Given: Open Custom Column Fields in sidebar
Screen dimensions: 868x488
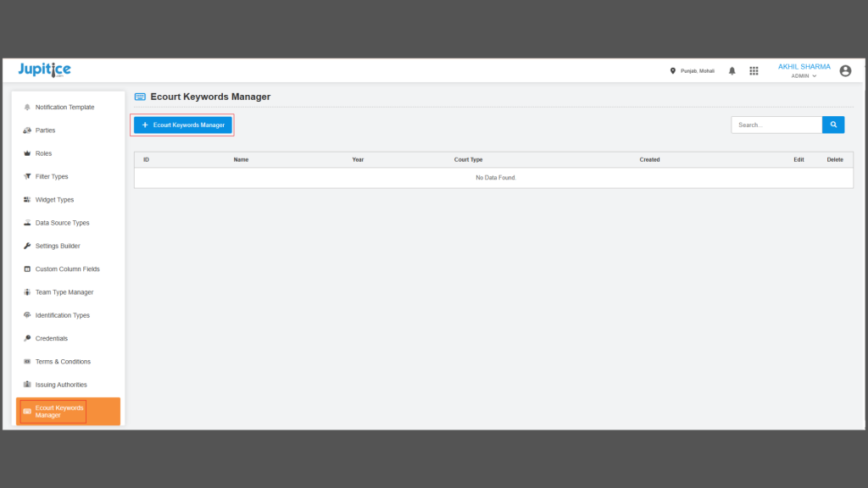Looking at the screenshot, I should [67, 269].
